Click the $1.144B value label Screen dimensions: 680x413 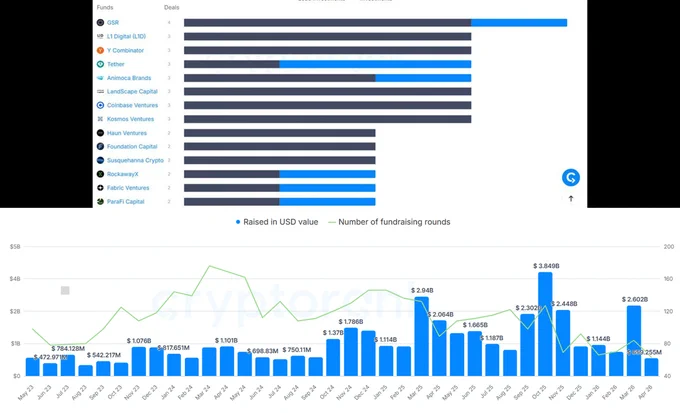click(598, 339)
